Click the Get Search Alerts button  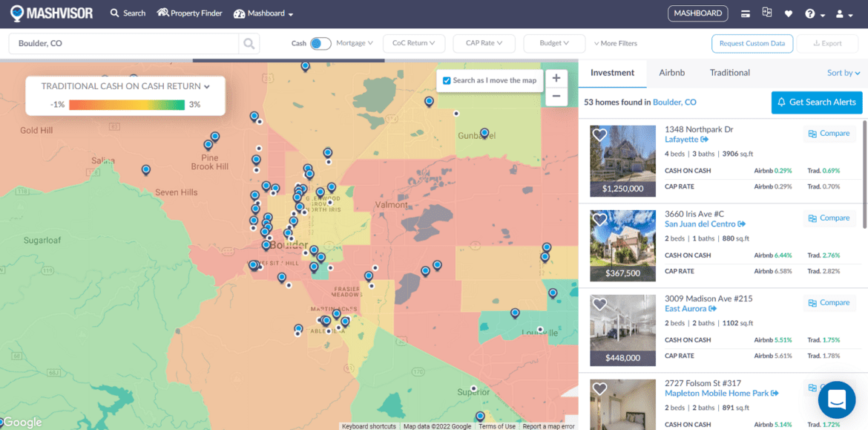pyautogui.click(x=816, y=102)
